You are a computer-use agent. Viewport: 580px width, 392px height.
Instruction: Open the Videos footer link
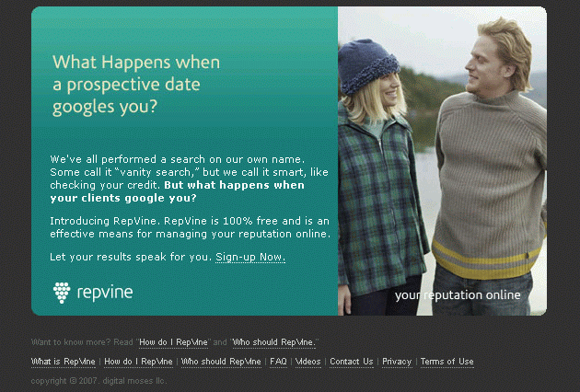(x=308, y=362)
